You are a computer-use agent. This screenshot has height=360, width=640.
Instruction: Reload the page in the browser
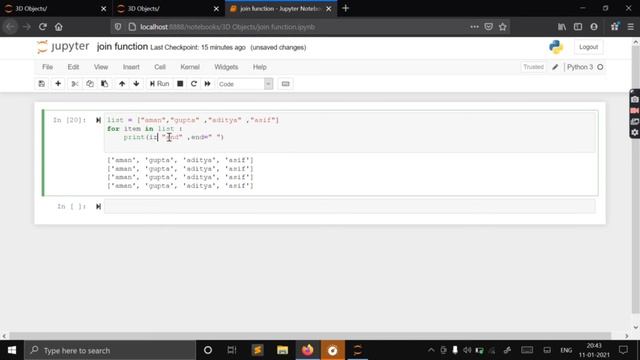[x=42, y=27]
